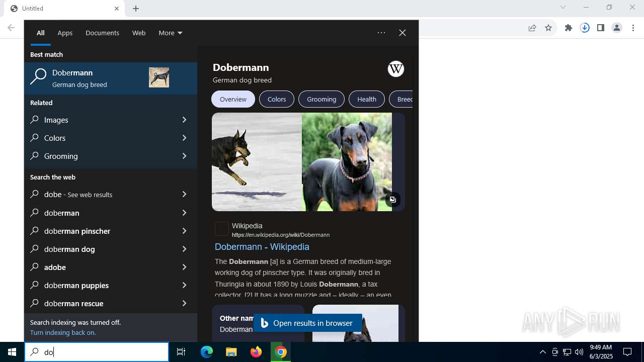Open a new Chrome tab

pos(136,9)
